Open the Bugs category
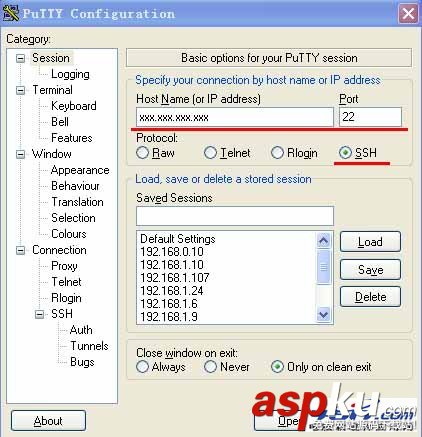This screenshot has height=437, width=422. point(82,362)
